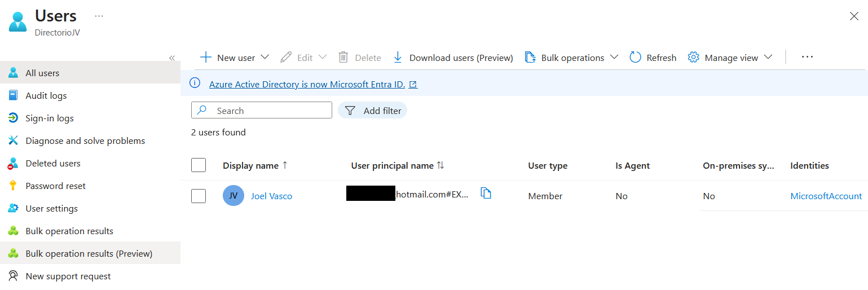The width and height of the screenshot is (868, 290).
Task: Click the Bulk operation results (Preview) cubes icon
Action: tap(14, 253)
